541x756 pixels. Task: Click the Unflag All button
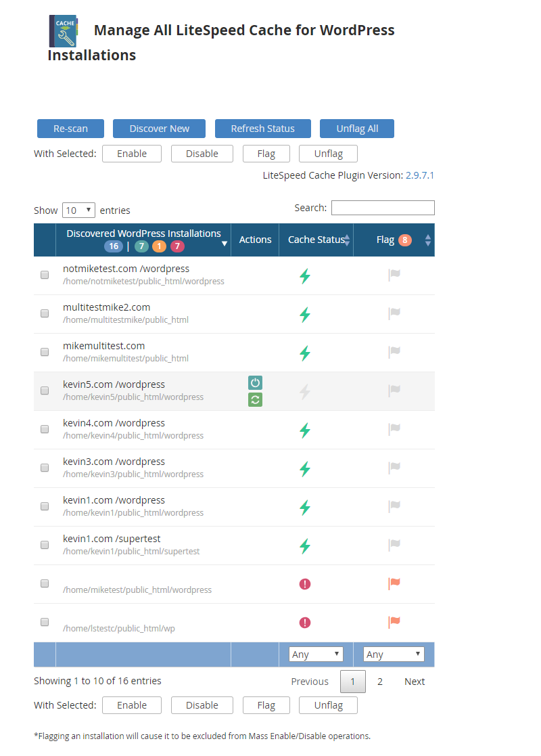(x=356, y=129)
